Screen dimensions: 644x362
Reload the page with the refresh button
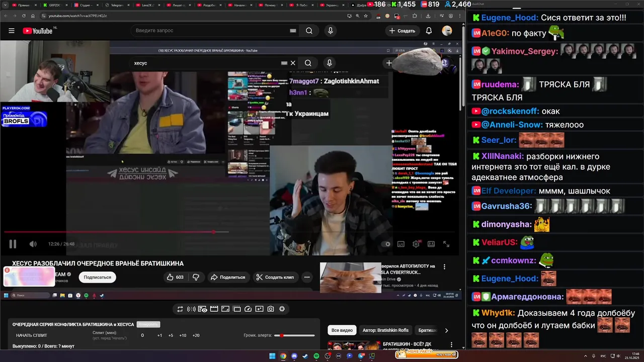click(x=24, y=16)
